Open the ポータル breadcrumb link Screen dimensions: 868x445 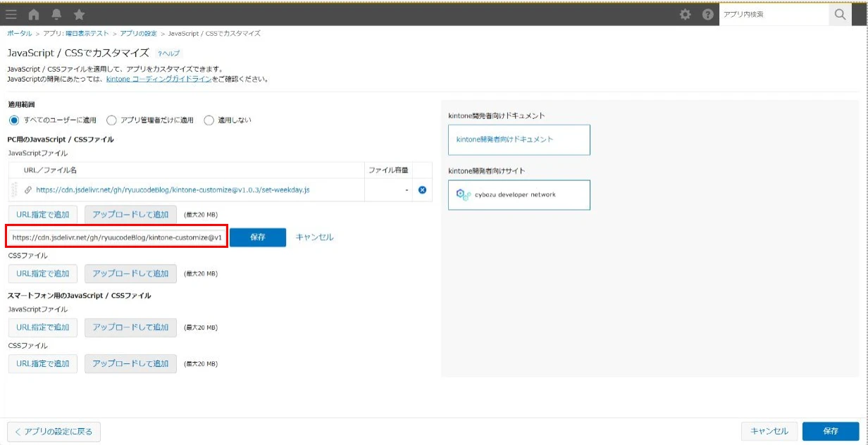17,32
